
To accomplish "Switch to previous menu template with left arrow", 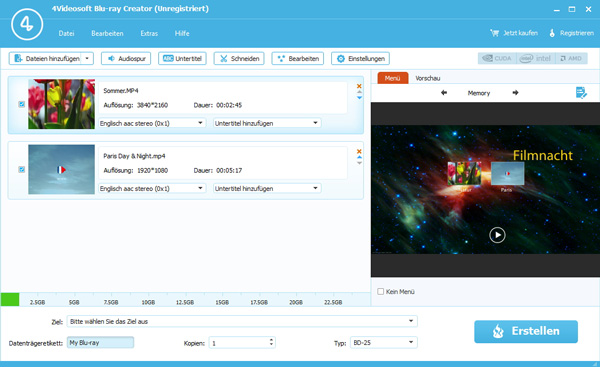I will click(x=444, y=93).
